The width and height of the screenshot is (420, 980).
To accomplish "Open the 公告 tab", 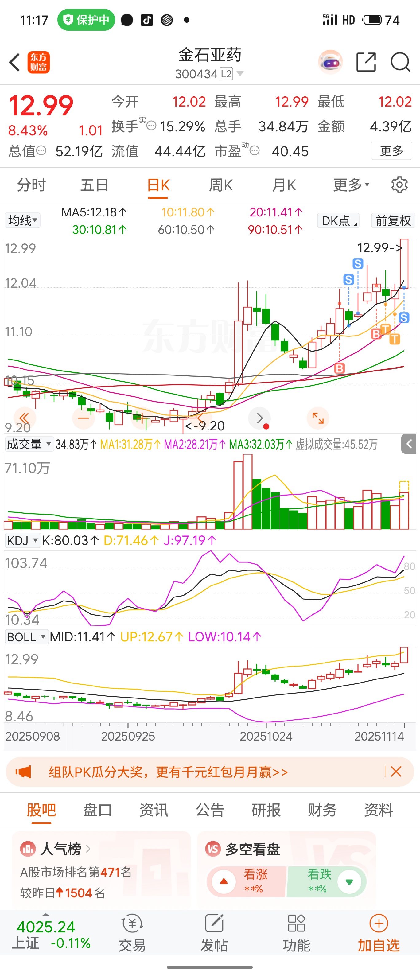I will [x=210, y=810].
